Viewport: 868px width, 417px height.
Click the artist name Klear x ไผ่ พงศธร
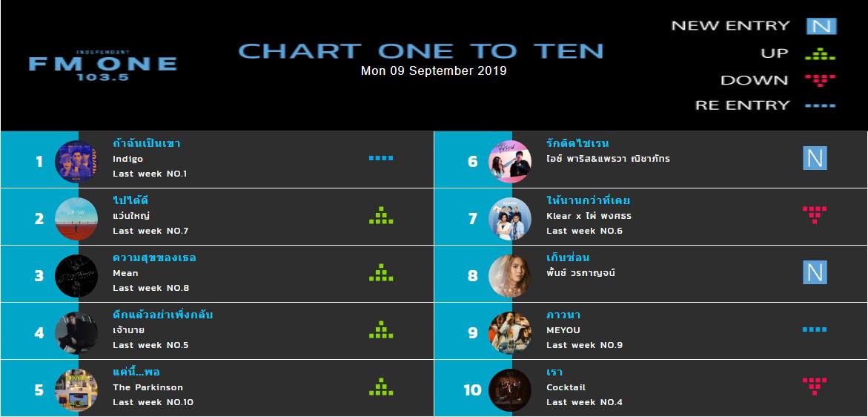tap(589, 216)
